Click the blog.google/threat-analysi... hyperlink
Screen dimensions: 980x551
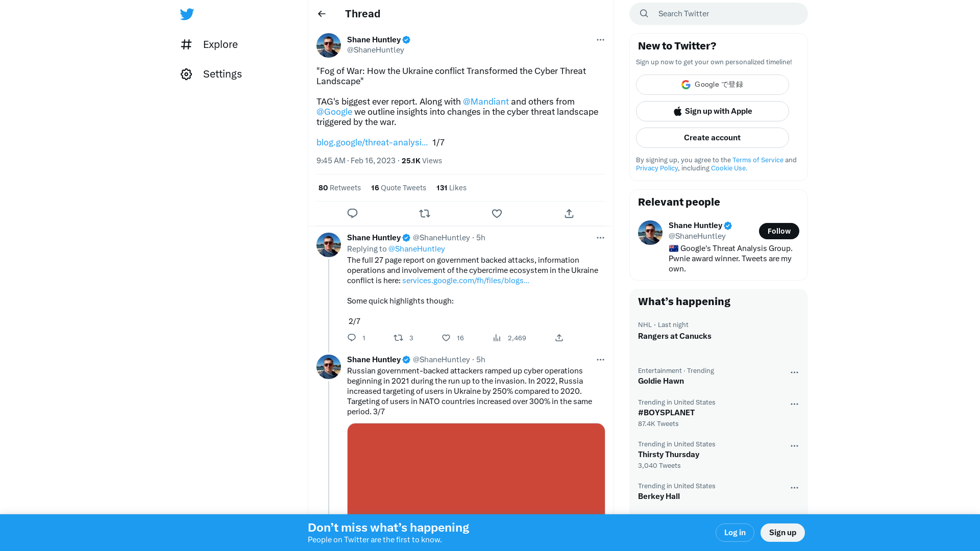[372, 142]
